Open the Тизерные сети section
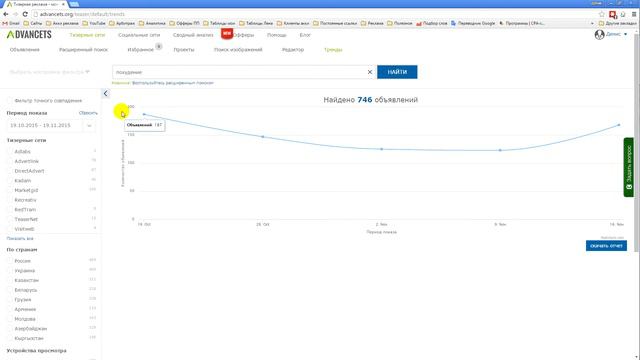 tap(87, 35)
